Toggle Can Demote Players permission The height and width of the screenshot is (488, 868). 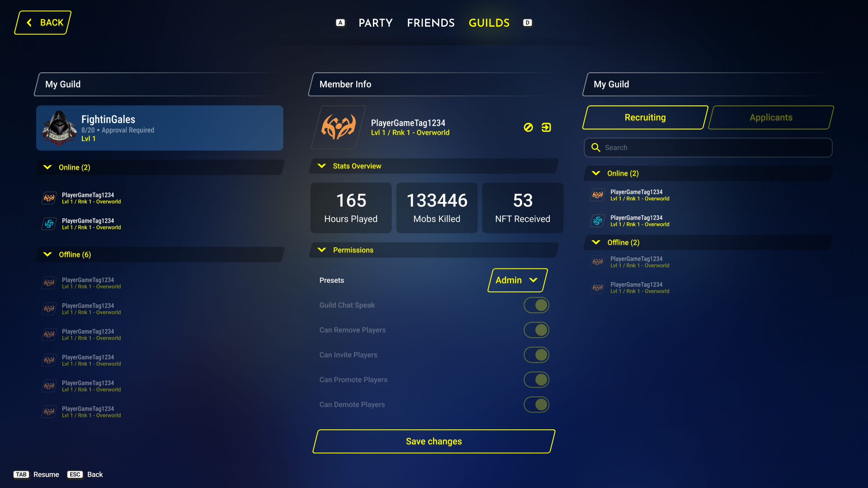point(536,405)
